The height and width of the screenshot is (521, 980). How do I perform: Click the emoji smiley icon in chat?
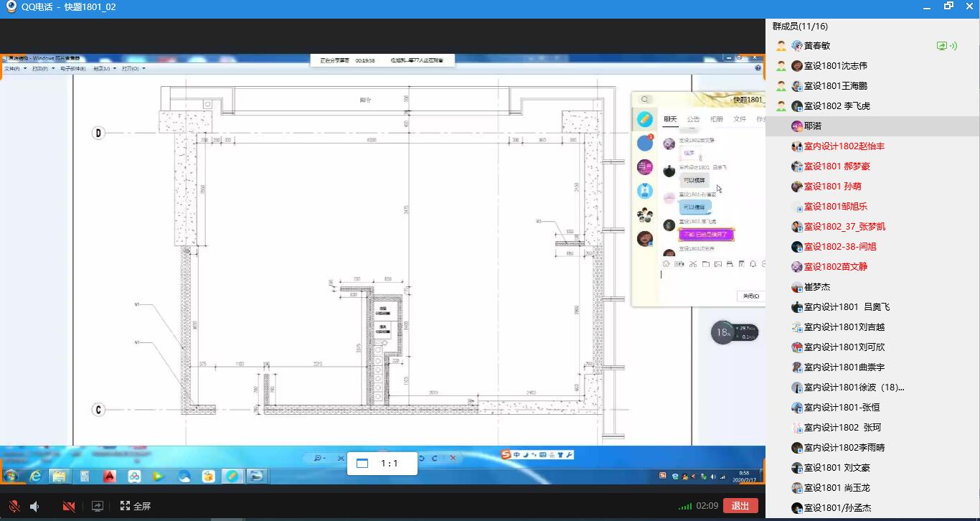pos(666,264)
